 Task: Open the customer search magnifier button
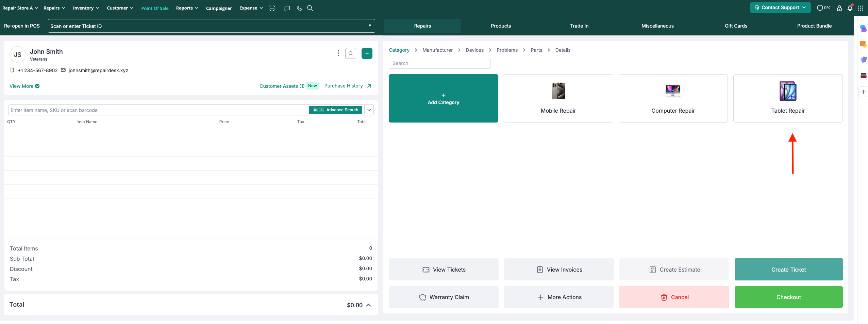[350, 53]
